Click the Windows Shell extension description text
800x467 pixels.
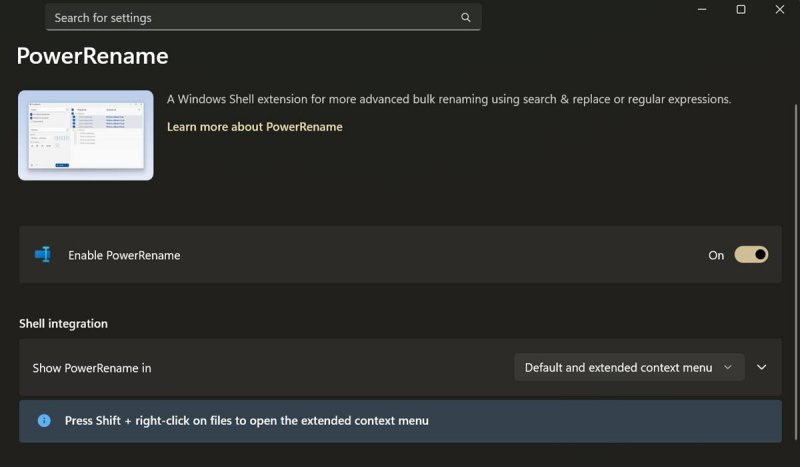click(x=449, y=99)
